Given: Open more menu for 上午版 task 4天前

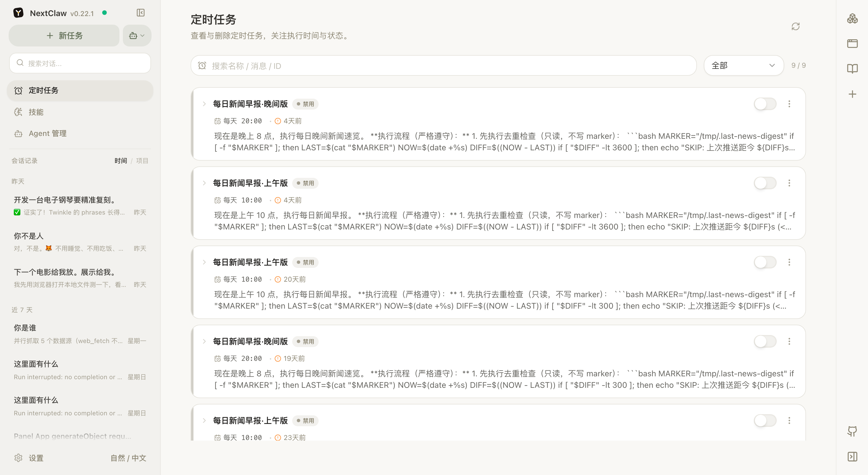Looking at the screenshot, I should click(789, 183).
